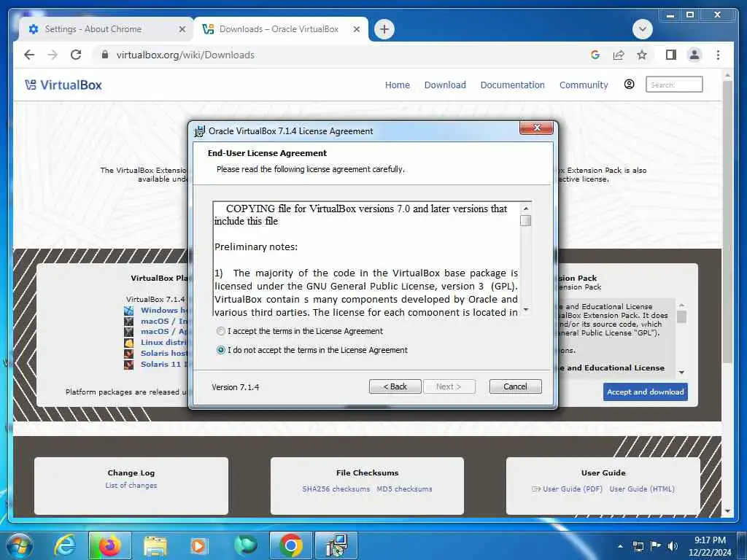Open the tab search chevron dropdown
This screenshot has height=560, width=747.
point(642,29)
